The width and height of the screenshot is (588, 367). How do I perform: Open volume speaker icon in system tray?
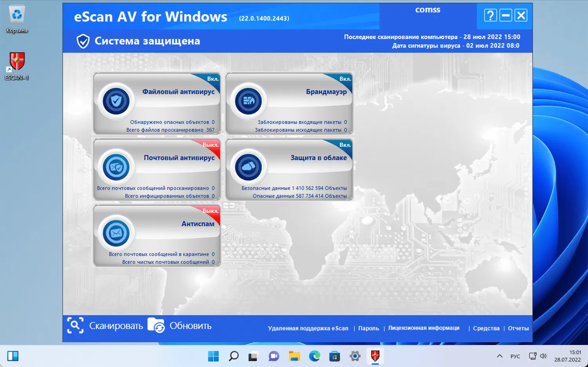543,356
